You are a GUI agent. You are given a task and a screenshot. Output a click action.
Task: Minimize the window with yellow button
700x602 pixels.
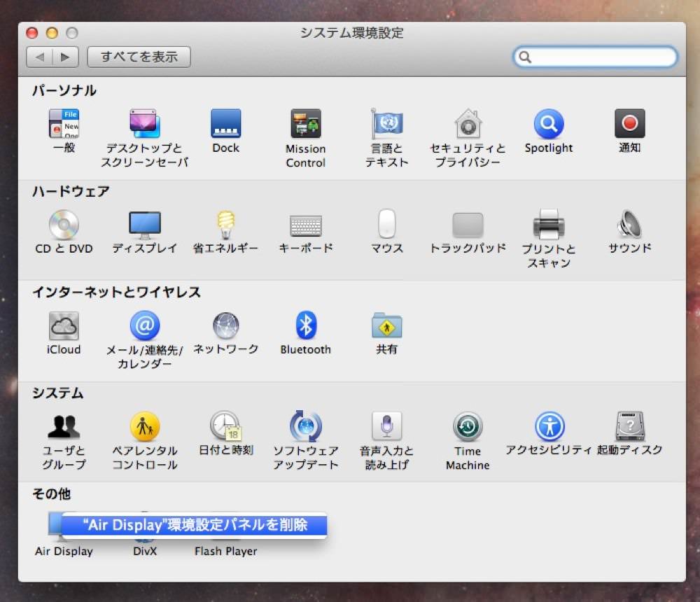52,33
